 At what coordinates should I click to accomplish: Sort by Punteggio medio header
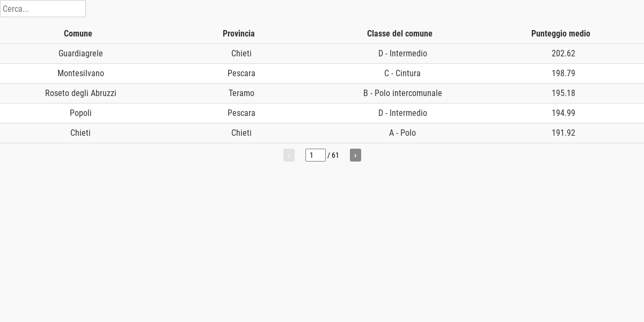point(561,33)
